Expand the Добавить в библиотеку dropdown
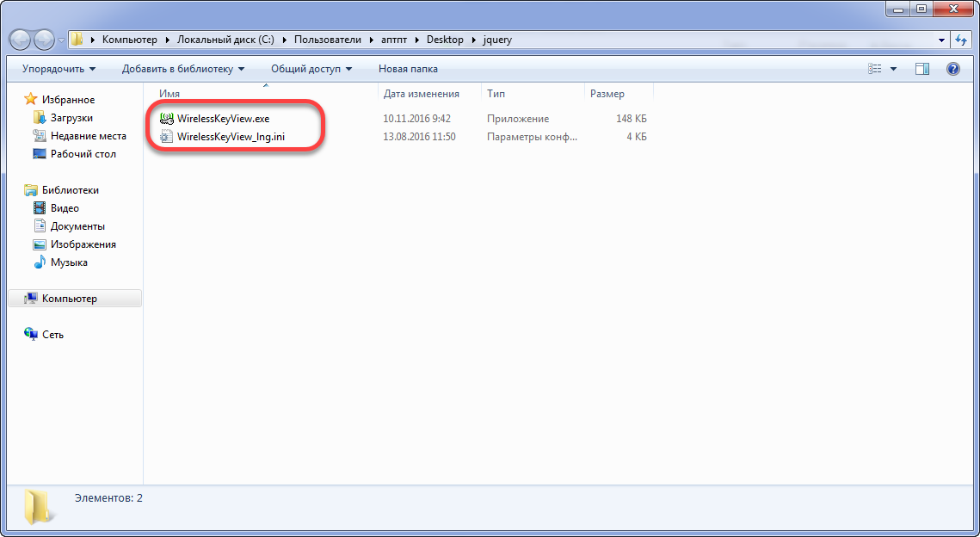Image resolution: width=980 pixels, height=537 pixels. (x=182, y=69)
